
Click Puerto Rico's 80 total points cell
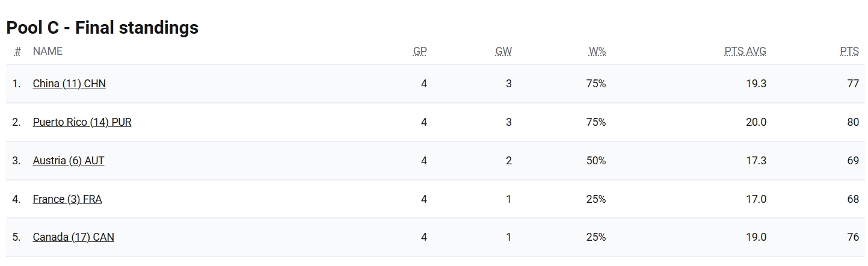tap(853, 122)
